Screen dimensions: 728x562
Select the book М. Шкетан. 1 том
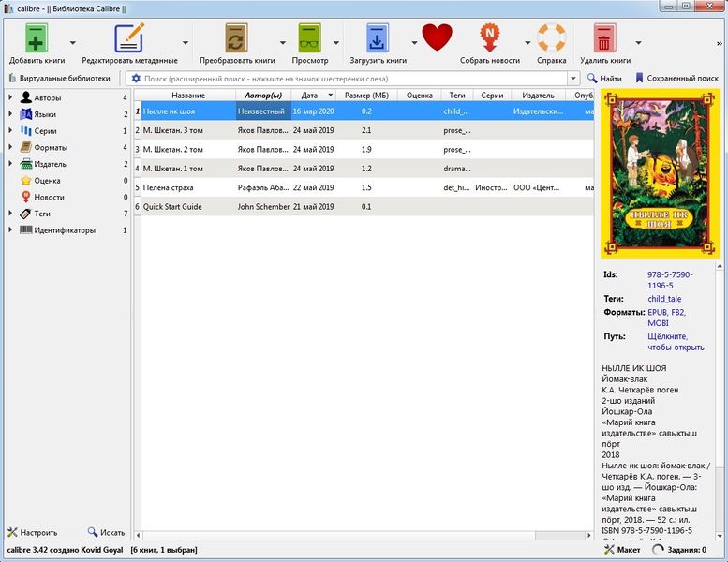tap(172, 169)
